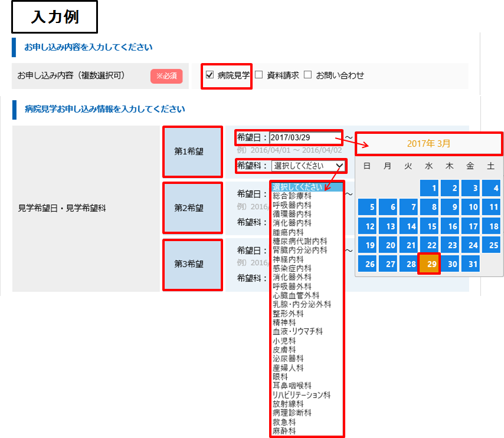Select day 1 in March calendar
504x438 pixels.
click(431, 189)
